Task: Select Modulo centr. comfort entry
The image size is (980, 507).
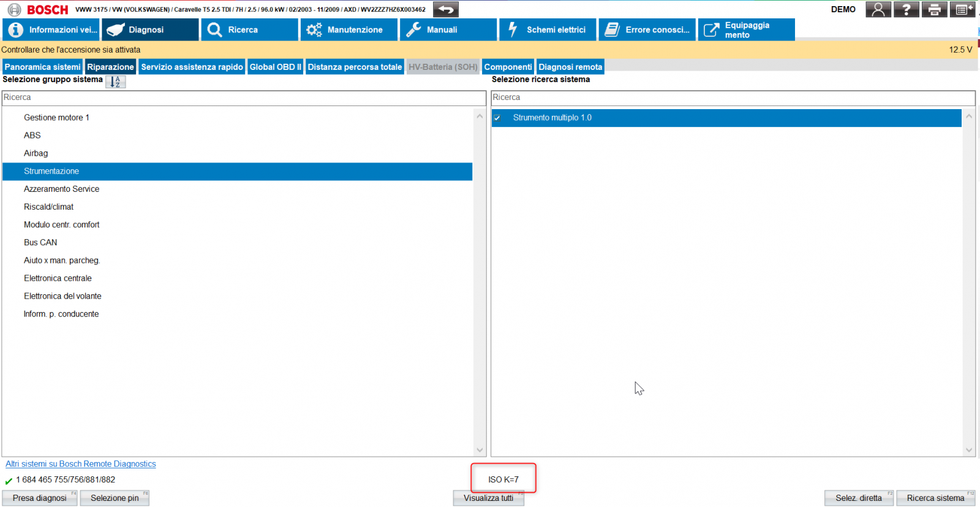Action: [61, 224]
